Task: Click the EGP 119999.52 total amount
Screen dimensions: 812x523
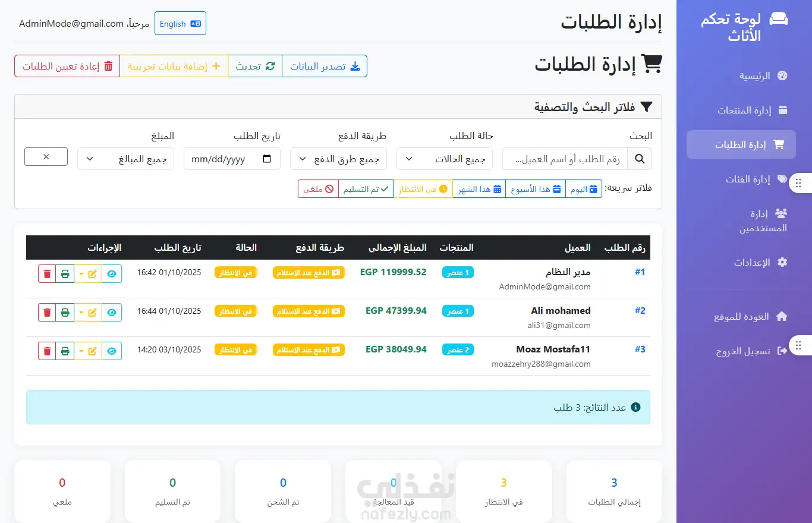Action: 394,272
